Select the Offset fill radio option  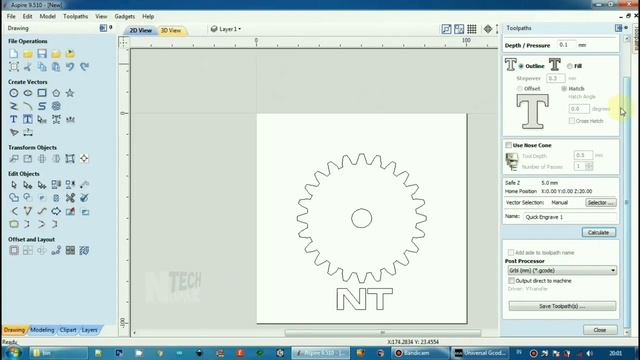coord(520,89)
